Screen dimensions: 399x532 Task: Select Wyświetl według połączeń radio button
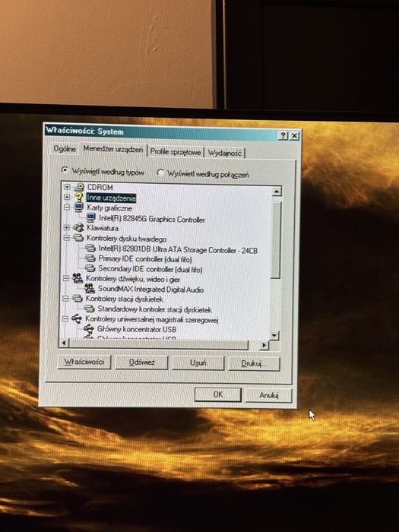click(x=160, y=173)
